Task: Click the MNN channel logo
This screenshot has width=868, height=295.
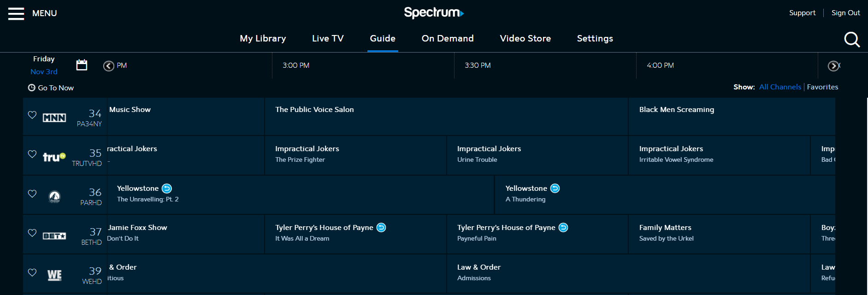Action: [x=54, y=118]
